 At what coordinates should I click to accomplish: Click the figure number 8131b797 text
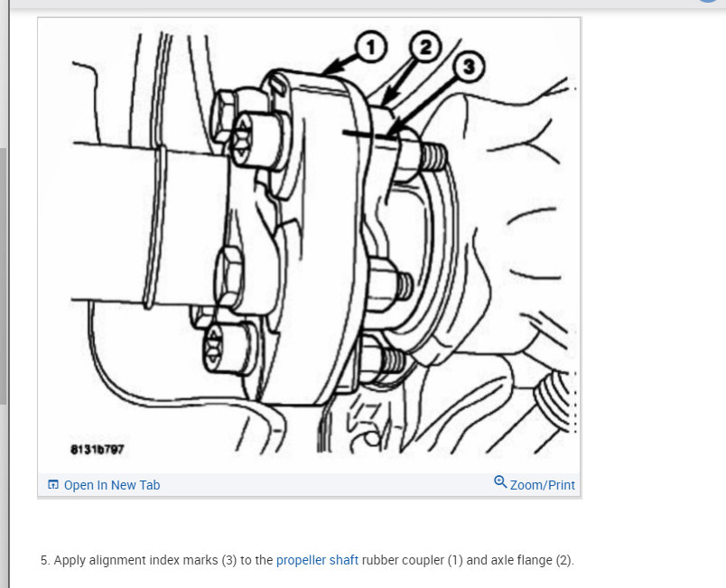click(x=98, y=449)
